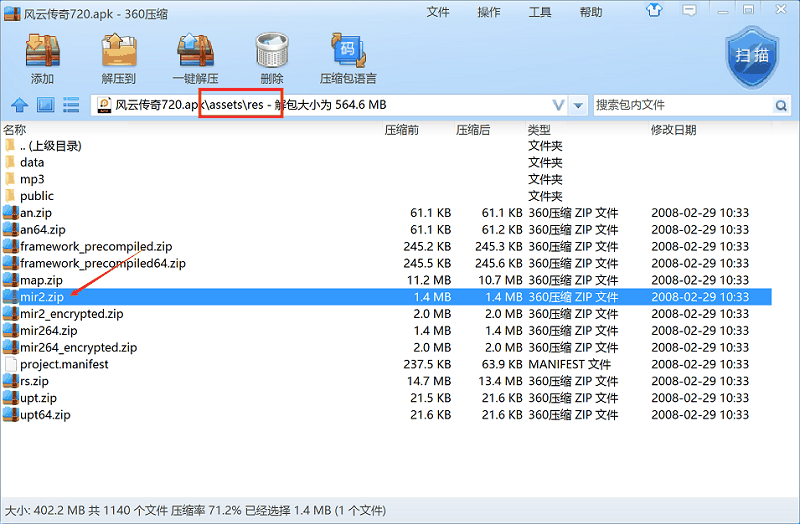Click the MANIFEST 文件 type cell
This screenshot has height=524, width=800.
point(569,364)
